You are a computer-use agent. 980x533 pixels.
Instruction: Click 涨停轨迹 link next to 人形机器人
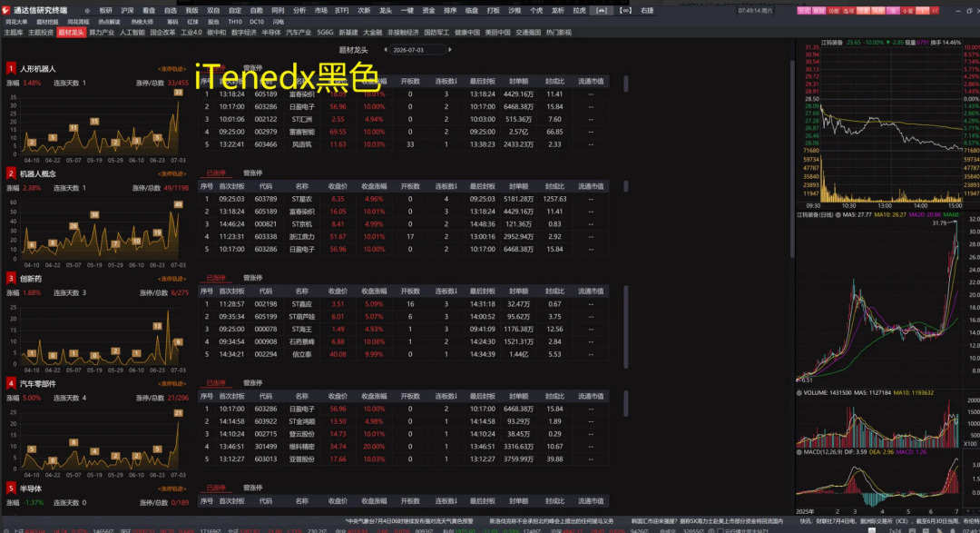[x=171, y=69]
